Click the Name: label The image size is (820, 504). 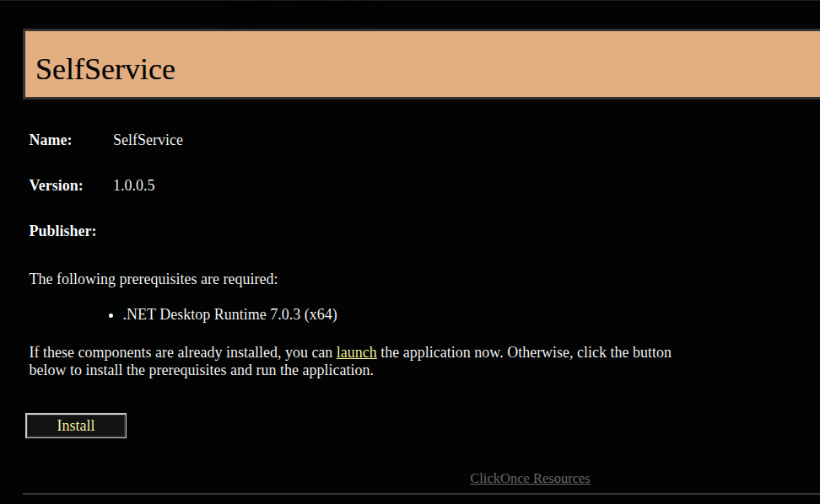point(51,140)
